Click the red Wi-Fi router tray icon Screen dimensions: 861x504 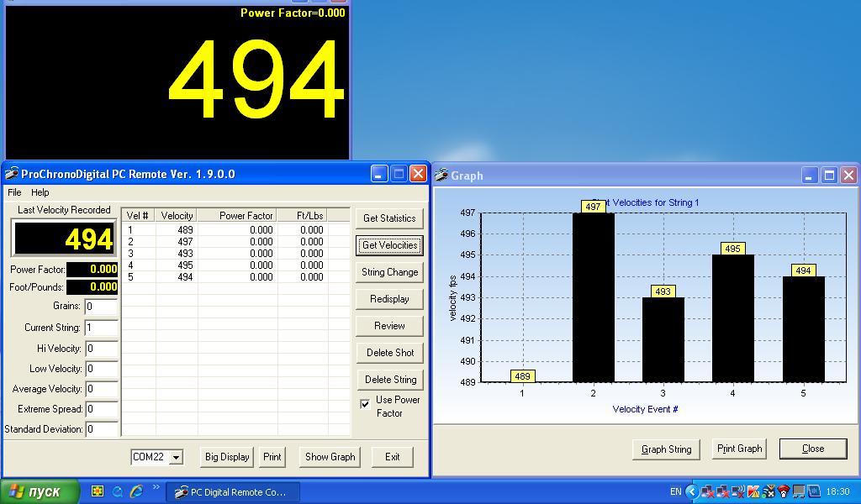784,491
